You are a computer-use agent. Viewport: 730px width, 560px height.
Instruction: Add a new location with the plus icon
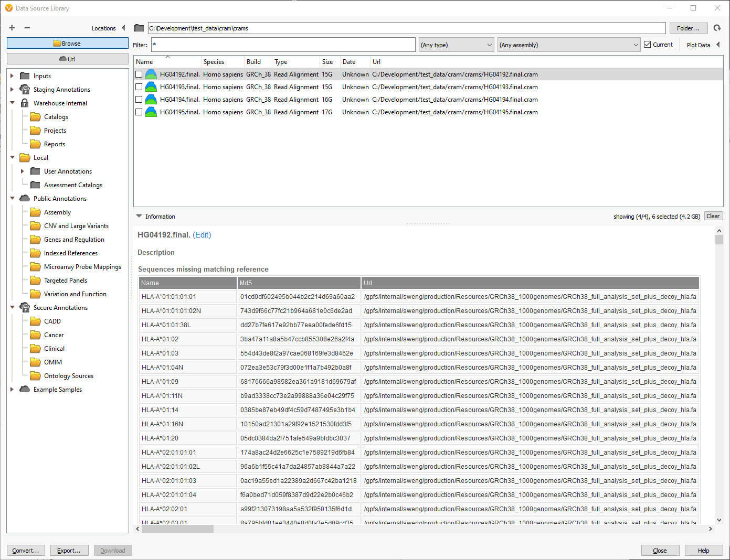[x=12, y=28]
